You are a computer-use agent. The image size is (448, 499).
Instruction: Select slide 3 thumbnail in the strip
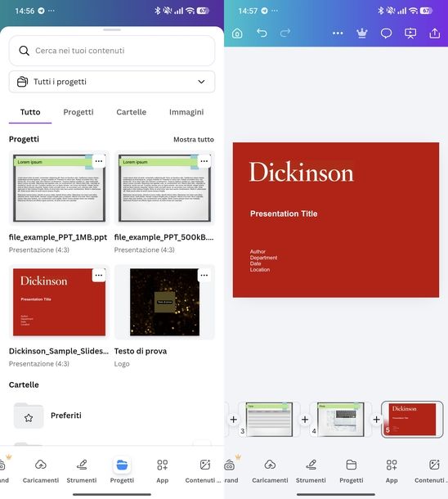[269, 419]
